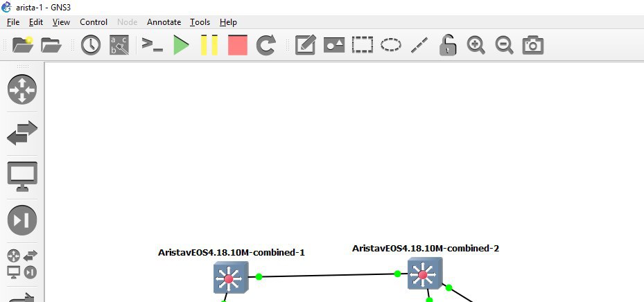Reload all nodes icon
This screenshot has height=302, width=644.
pyautogui.click(x=266, y=45)
